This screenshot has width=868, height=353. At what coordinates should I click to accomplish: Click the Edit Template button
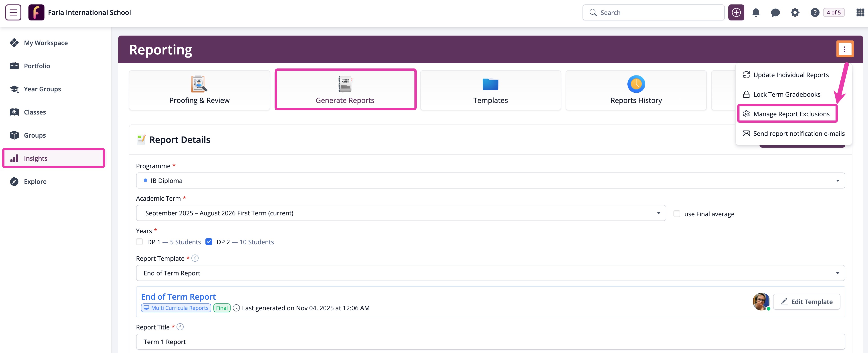click(807, 301)
